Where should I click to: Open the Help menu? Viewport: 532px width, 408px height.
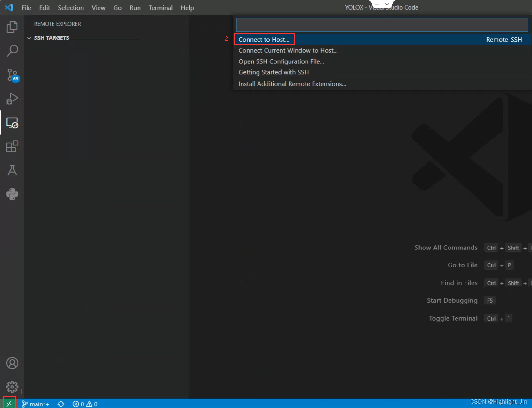187,8
